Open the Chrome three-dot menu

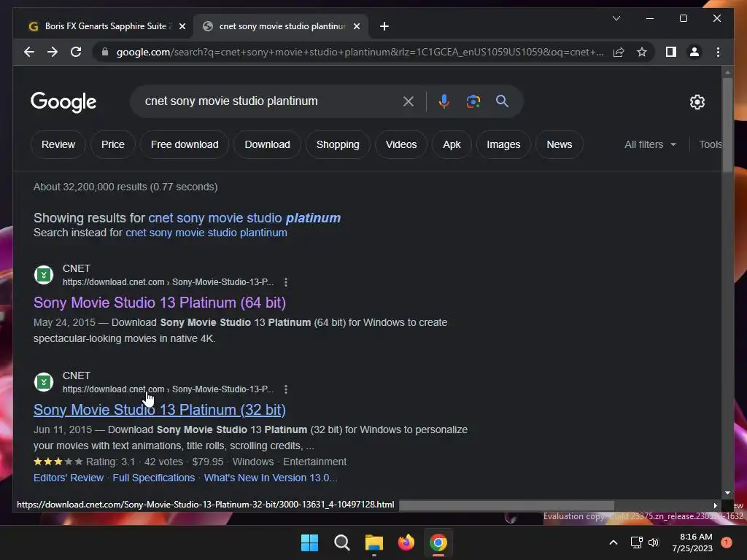[718, 52]
